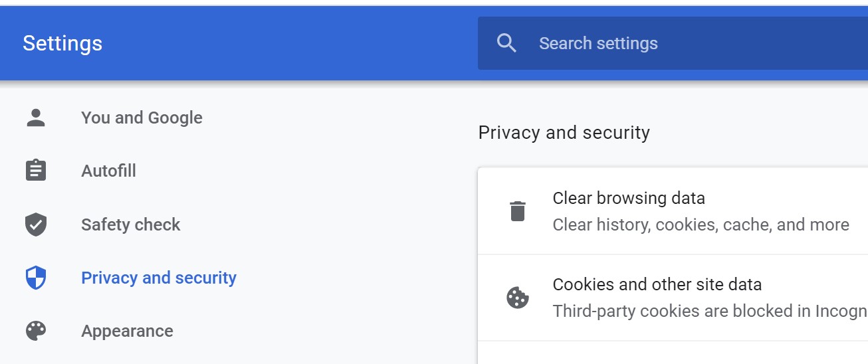Open the You and Google section

(142, 118)
